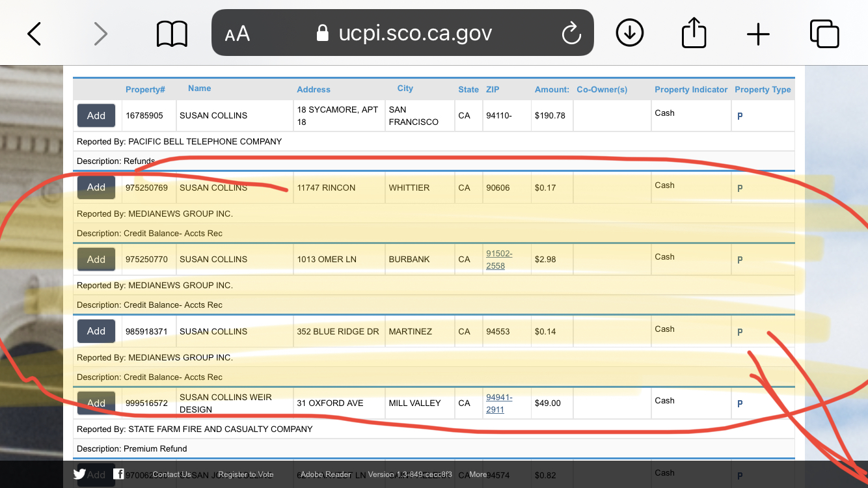Image resolution: width=868 pixels, height=488 pixels.
Task: Click property type P icon in Martinez row
Action: pyautogui.click(x=740, y=332)
